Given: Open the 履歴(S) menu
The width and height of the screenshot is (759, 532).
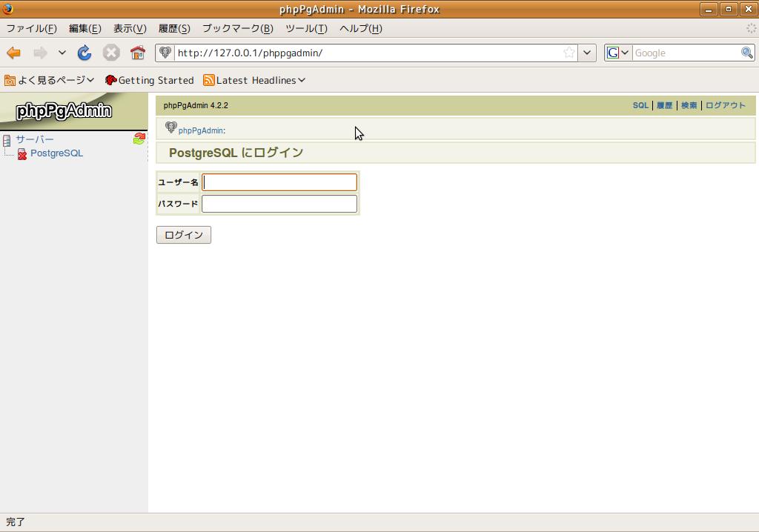Looking at the screenshot, I should 174,29.
